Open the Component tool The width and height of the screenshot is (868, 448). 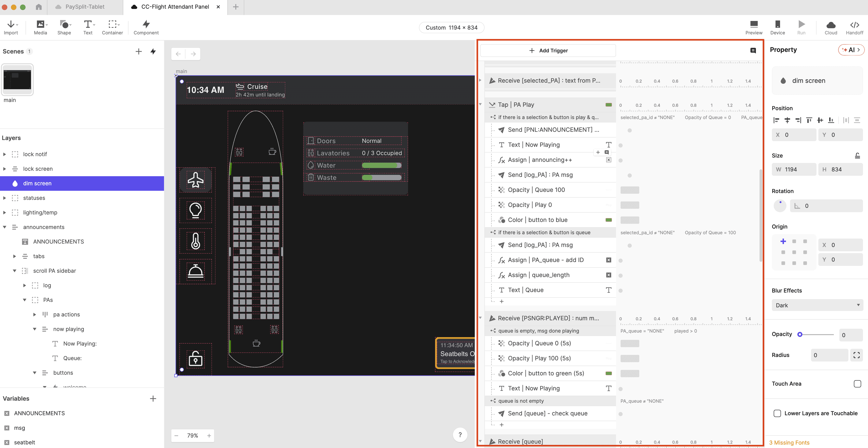[146, 27]
